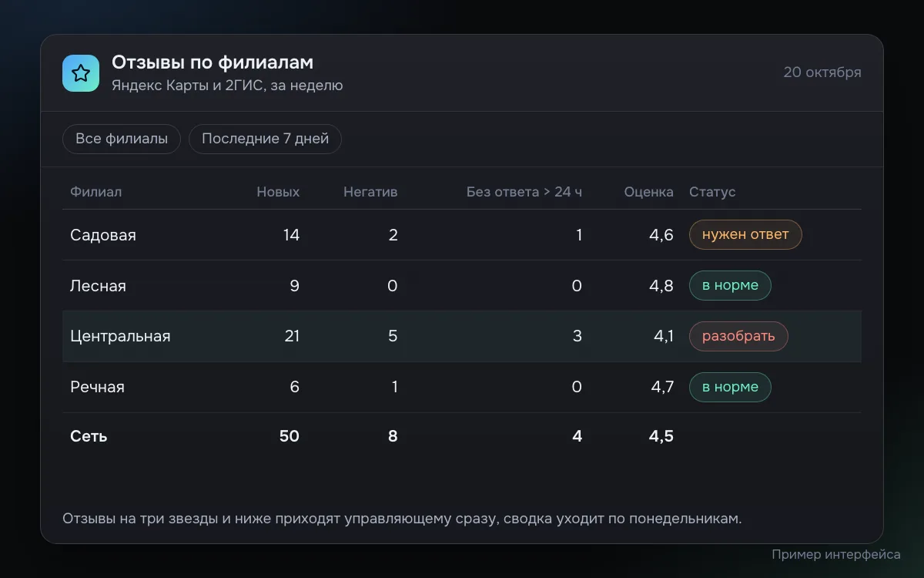Image resolution: width=924 pixels, height=578 pixels.
Task: Click the rating 4,8 for Лесная
Action: pyautogui.click(x=661, y=286)
